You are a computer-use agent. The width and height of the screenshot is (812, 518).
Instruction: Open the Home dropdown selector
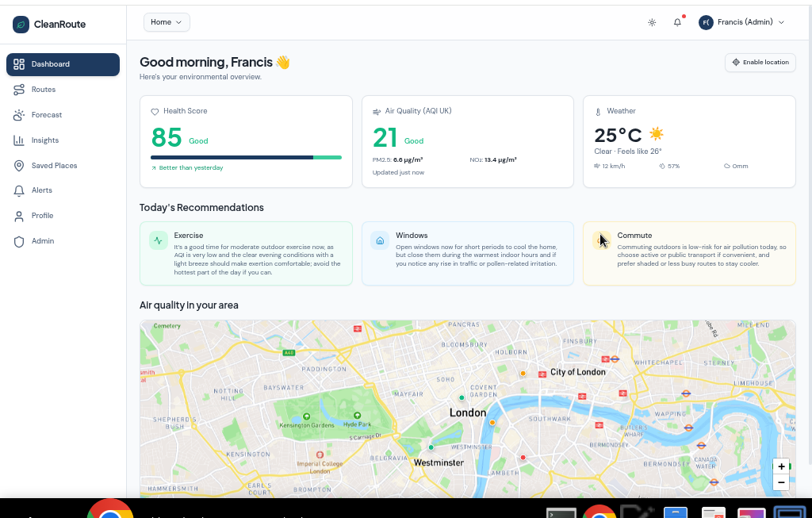[x=167, y=22]
